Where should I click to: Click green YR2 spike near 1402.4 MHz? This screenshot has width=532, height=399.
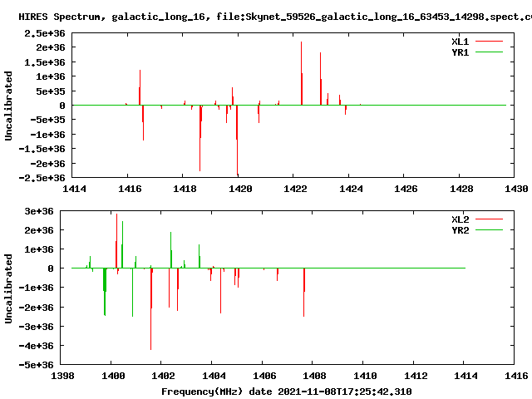(x=171, y=250)
